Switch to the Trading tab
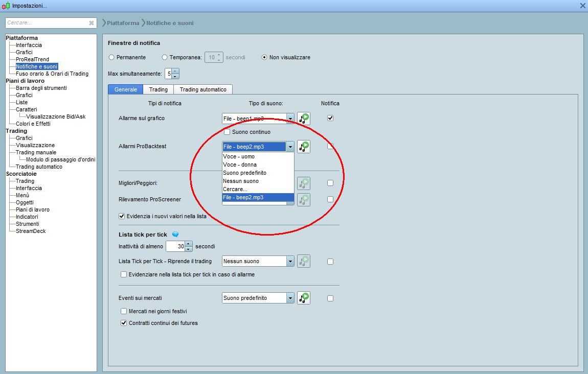The width and height of the screenshot is (588, 374). click(159, 89)
